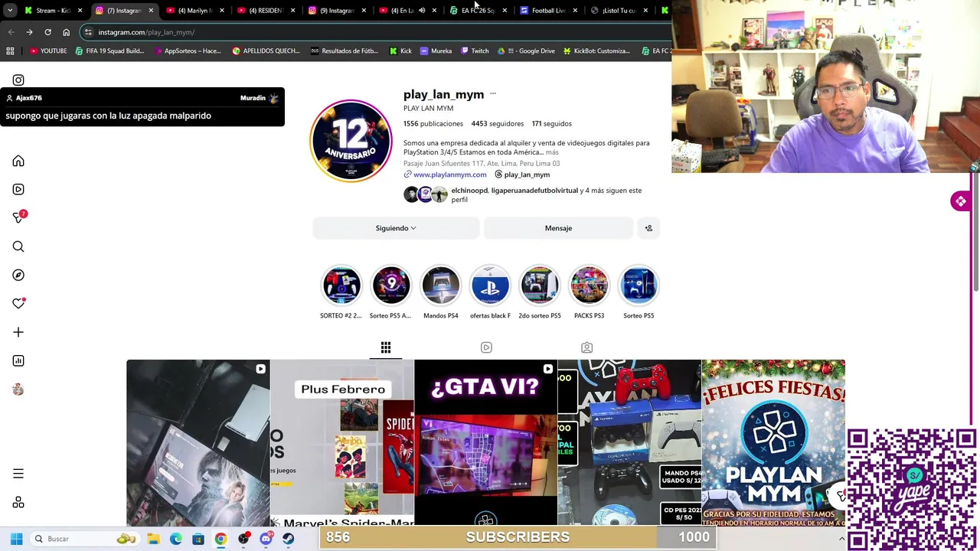The width and height of the screenshot is (980, 551).
Task: Show hidden system tray icons chevron
Action: pos(841,539)
